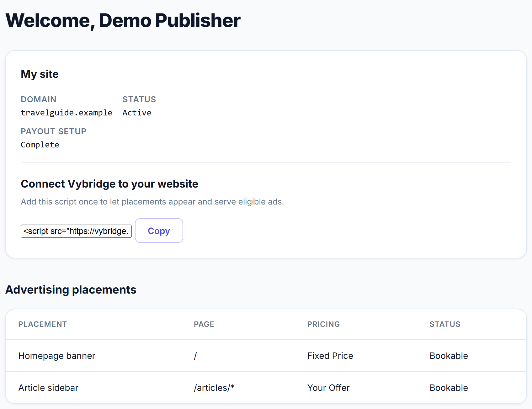Click the My site heading
The height and width of the screenshot is (409, 532).
point(40,74)
